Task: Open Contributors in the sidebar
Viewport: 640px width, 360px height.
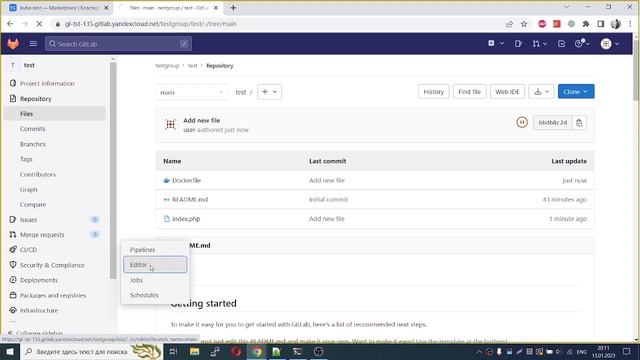Action: pyautogui.click(x=38, y=174)
